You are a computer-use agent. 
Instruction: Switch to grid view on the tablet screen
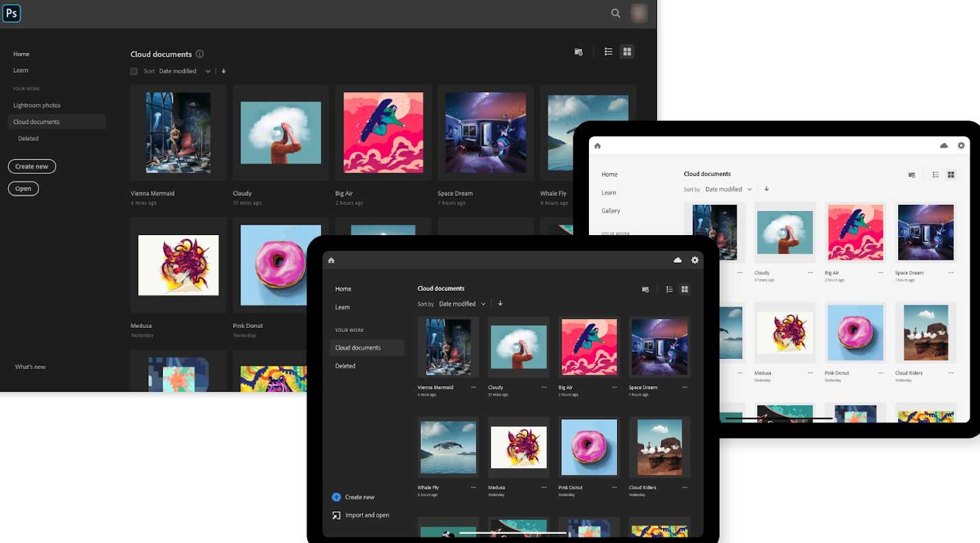[x=951, y=175]
